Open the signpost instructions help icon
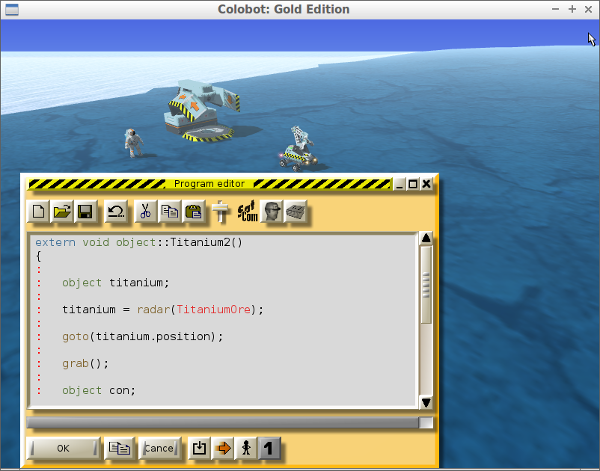Screen dimensions: 600x471 220,211
